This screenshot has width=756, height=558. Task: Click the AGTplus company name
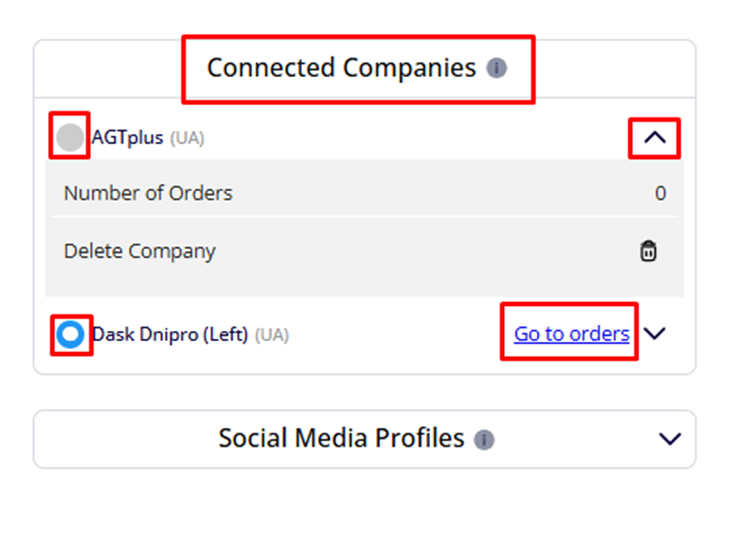(127, 138)
